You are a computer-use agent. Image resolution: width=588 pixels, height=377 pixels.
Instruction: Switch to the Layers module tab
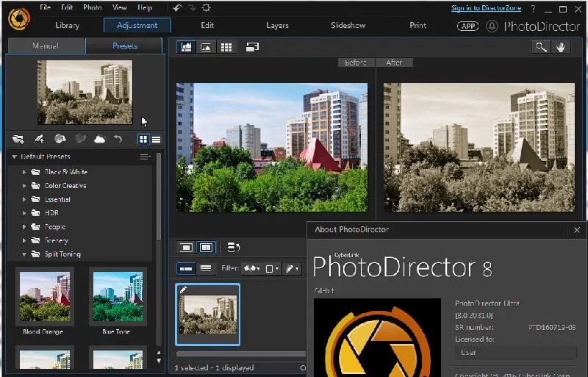277,26
